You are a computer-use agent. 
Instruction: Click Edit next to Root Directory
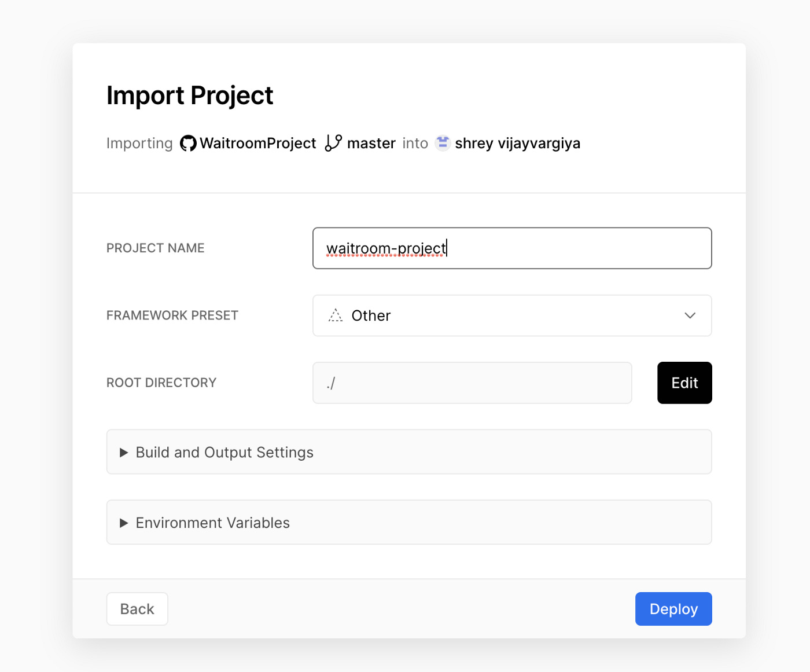click(684, 383)
